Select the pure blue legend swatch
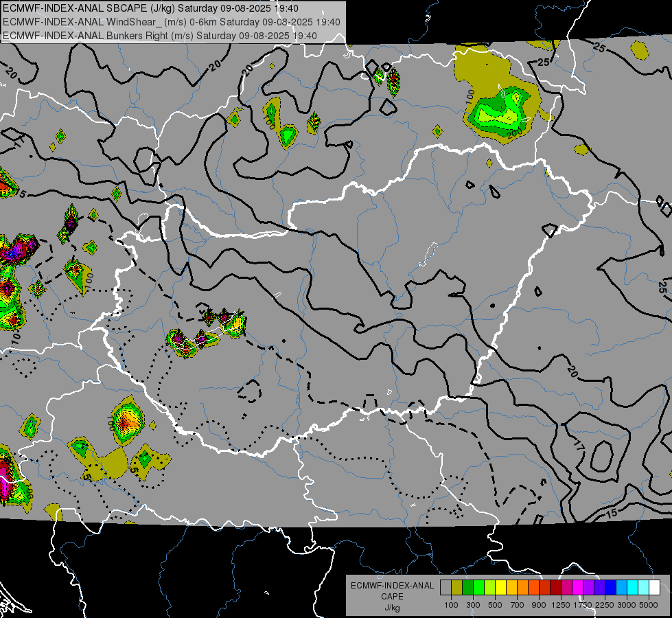Image resolution: width=672 pixels, height=618 pixels. pos(611,587)
